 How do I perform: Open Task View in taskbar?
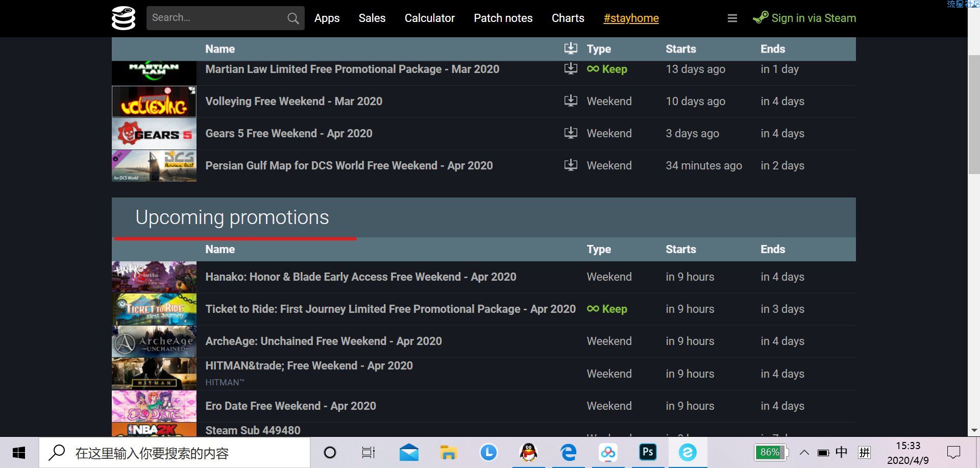pyautogui.click(x=368, y=453)
